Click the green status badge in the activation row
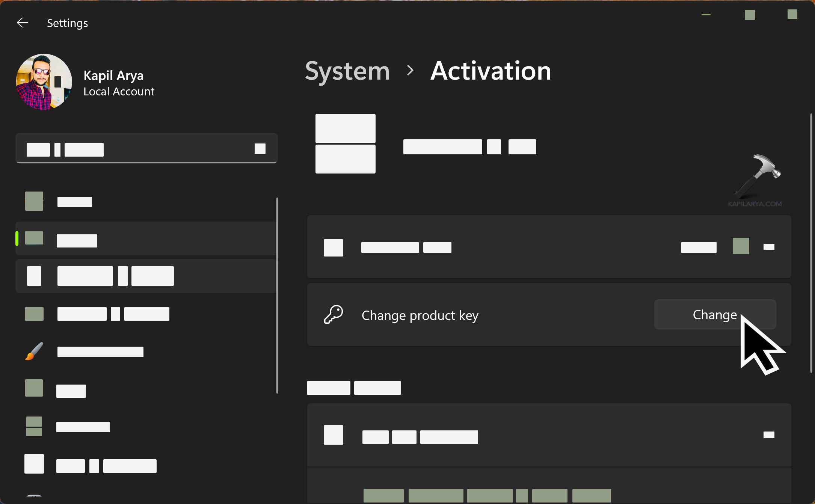This screenshot has height=504, width=815. [741, 246]
